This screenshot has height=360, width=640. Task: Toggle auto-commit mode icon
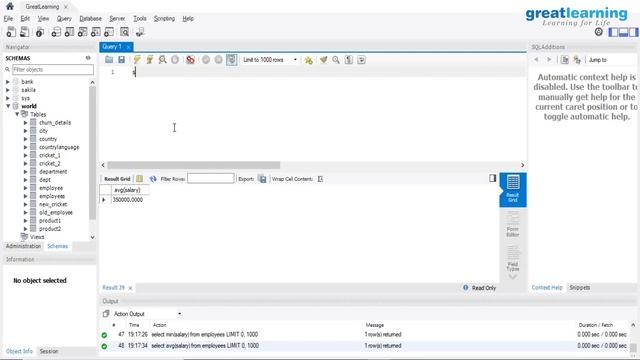(231, 60)
